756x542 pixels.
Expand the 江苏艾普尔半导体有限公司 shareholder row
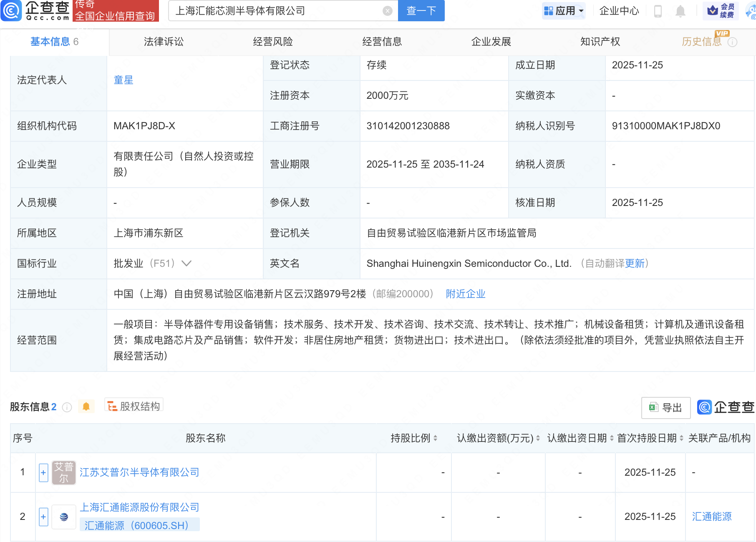pos(43,472)
